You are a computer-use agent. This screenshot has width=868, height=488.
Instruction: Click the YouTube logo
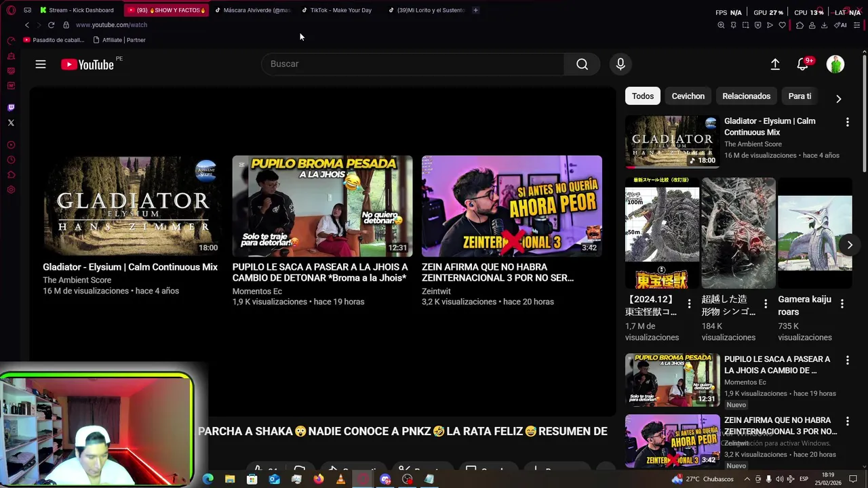coord(87,64)
